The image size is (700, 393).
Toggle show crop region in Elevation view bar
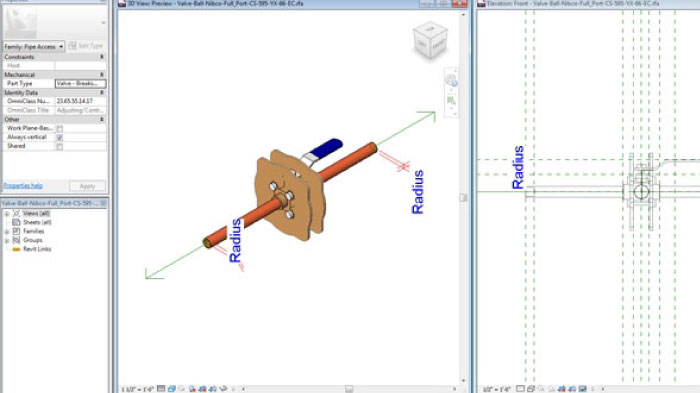572,389
